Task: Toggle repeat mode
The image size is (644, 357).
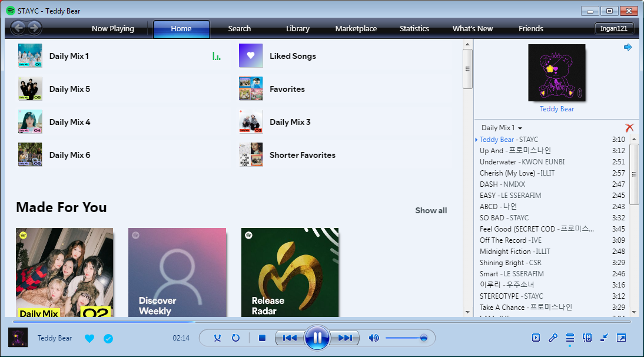Action: 235,338
